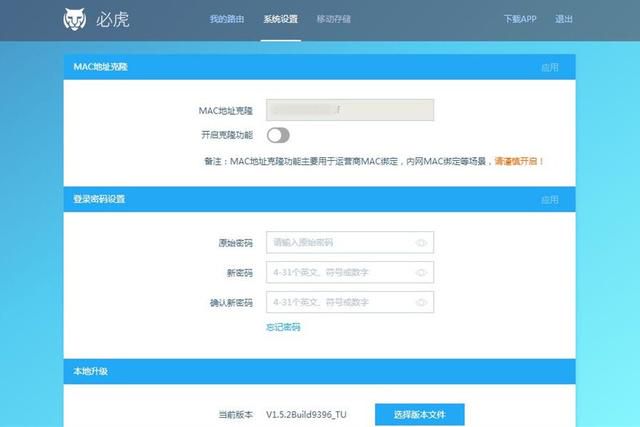
Task: Open the 我的路由 tab
Action: click(227, 19)
